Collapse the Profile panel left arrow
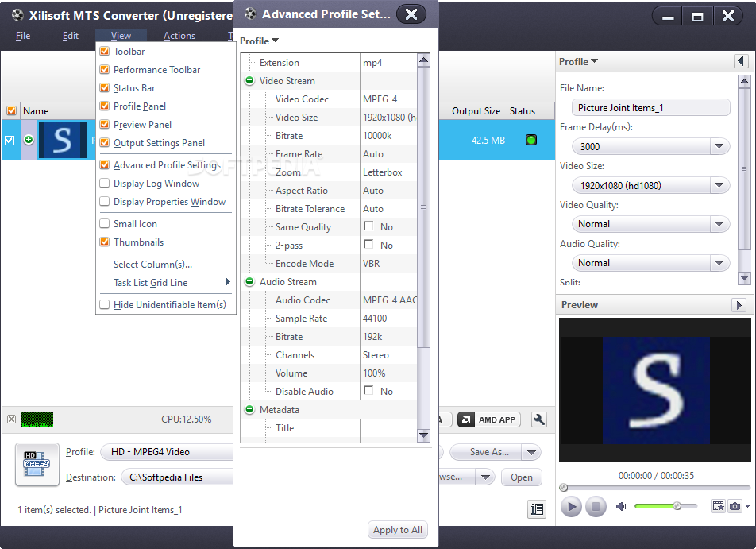The height and width of the screenshot is (549, 756). [741, 61]
